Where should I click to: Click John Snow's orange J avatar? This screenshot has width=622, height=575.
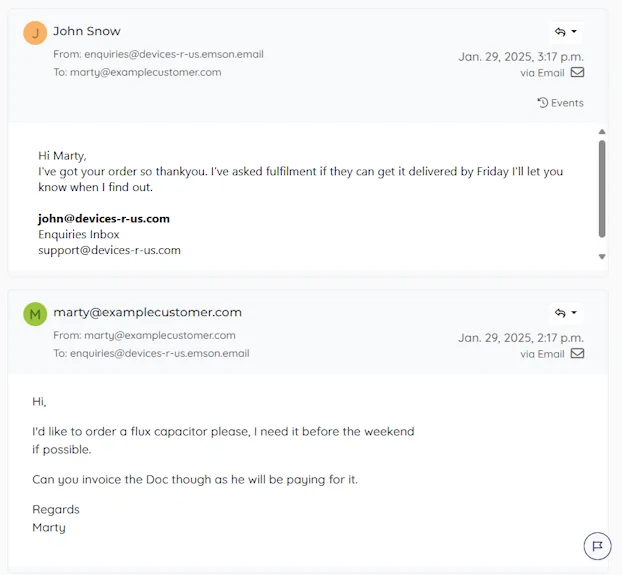[x=35, y=33]
